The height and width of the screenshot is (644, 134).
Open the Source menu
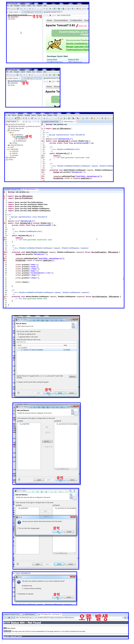point(14,115)
